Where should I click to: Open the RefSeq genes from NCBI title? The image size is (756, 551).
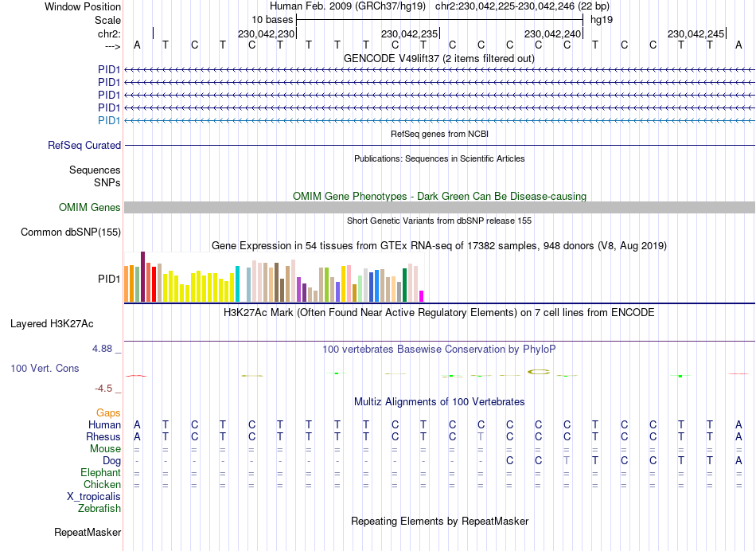point(439,134)
